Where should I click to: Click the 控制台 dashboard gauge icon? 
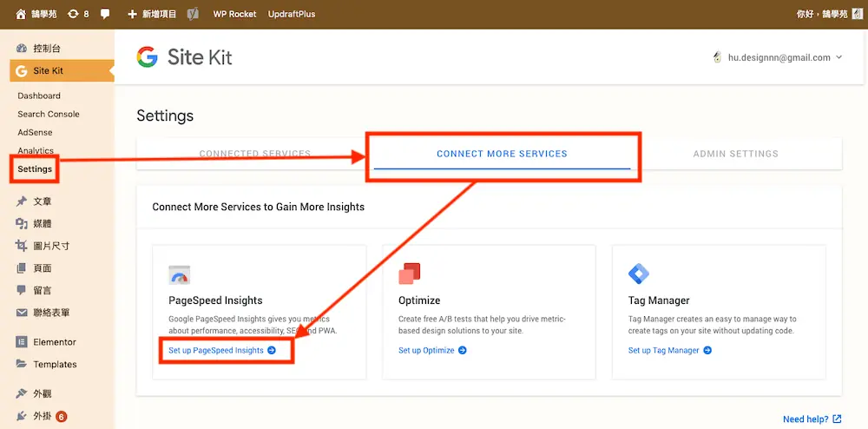tap(22, 49)
